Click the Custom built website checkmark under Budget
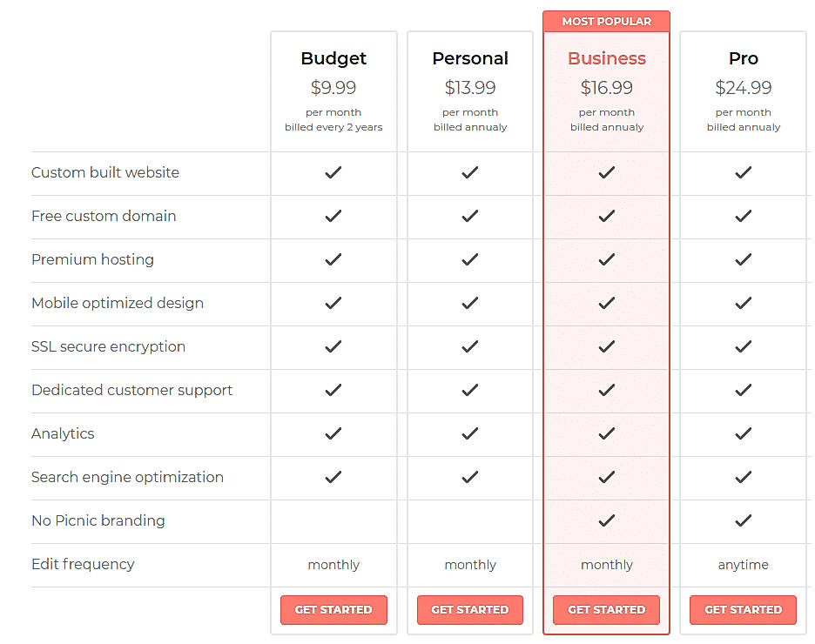 [x=333, y=172]
